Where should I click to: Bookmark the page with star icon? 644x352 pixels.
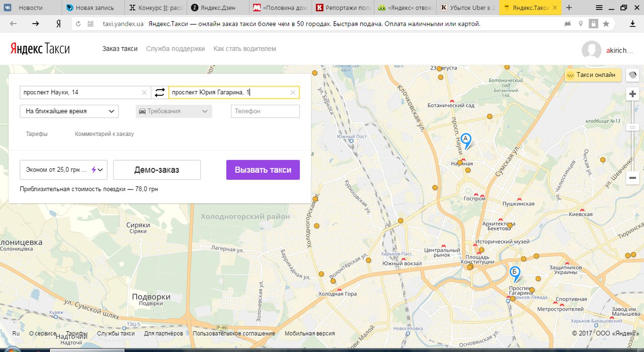point(606,24)
